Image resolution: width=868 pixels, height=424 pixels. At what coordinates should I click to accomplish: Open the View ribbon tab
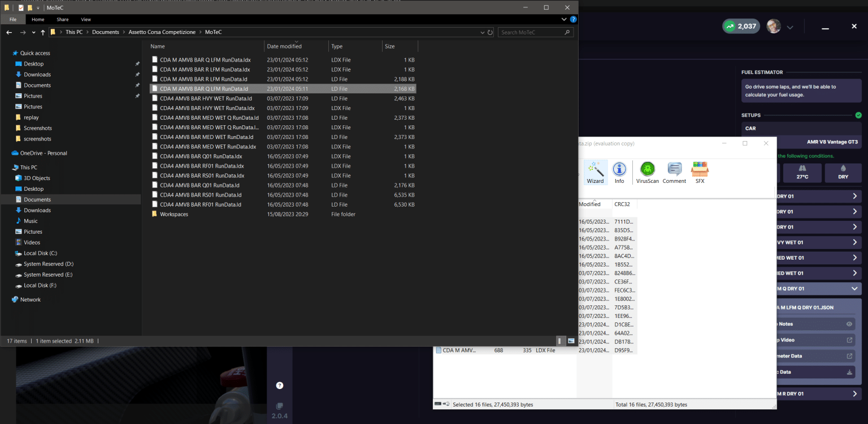pyautogui.click(x=86, y=19)
